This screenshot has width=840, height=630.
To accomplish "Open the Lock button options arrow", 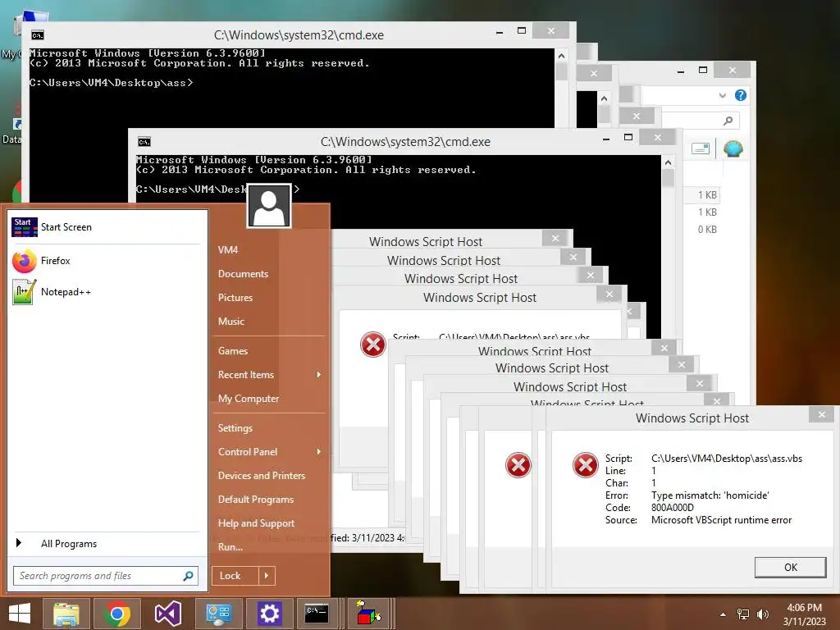I will tap(267, 576).
